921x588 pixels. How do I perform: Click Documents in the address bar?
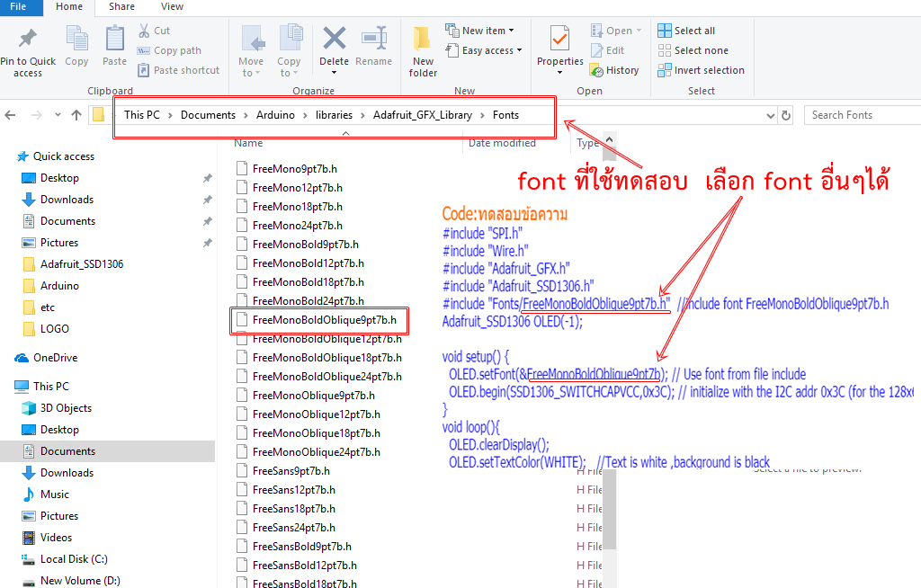[208, 115]
